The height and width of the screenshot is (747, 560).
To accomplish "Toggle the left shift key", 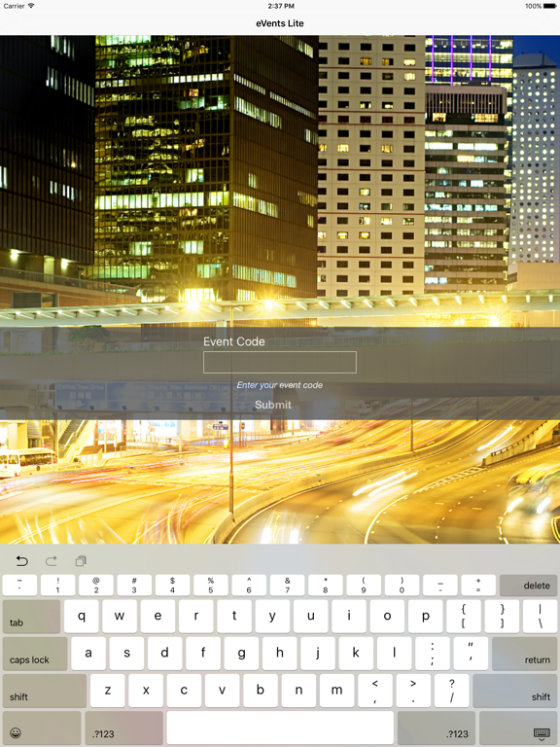I will click(45, 691).
